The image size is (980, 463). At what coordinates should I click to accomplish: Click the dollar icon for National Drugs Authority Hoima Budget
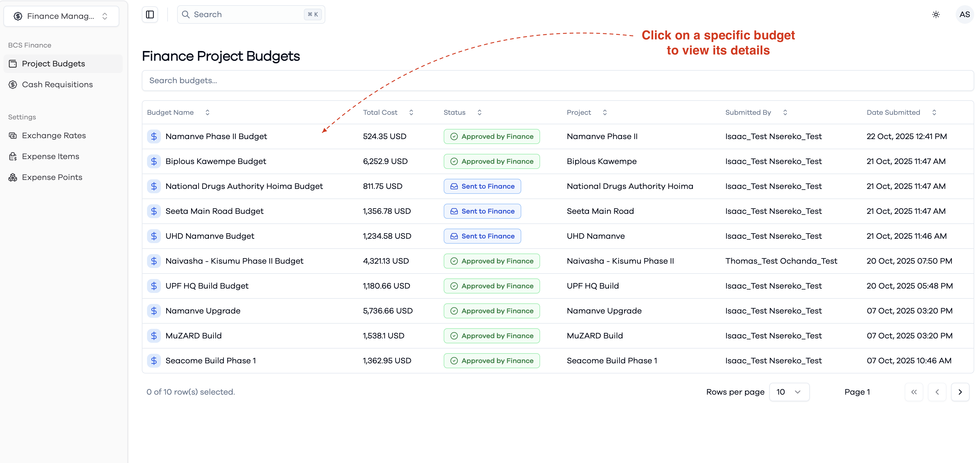point(154,186)
